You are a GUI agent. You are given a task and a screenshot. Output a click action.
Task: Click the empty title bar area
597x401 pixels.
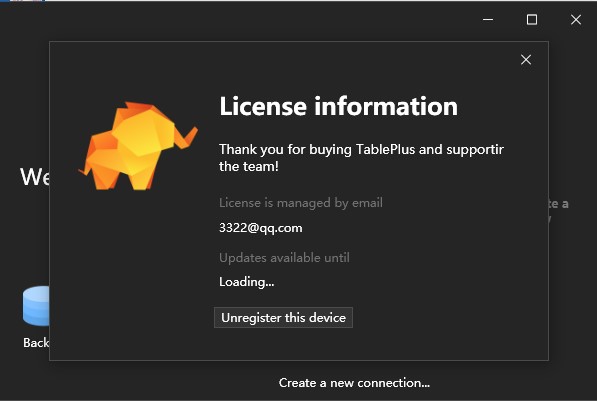point(244,19)
